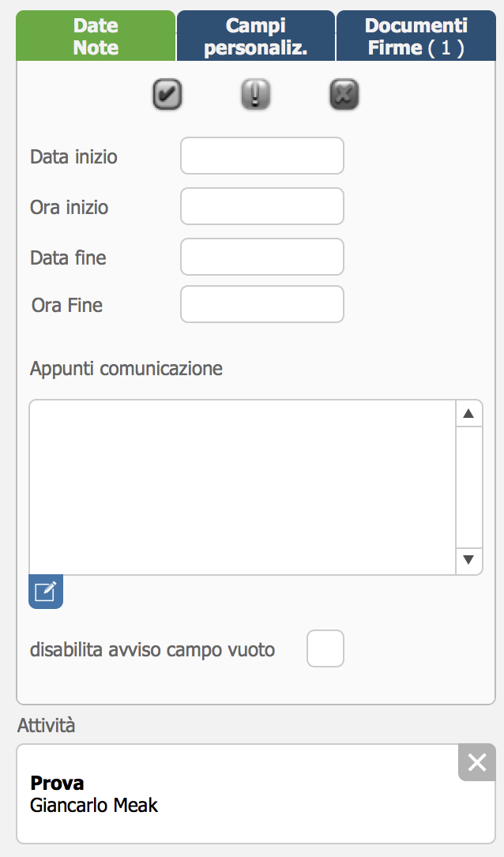This screenshot has width=504, height=857.
Task: Click the gray X cancelled status icon
Action: pyautogui.click(x=344, y=95)
